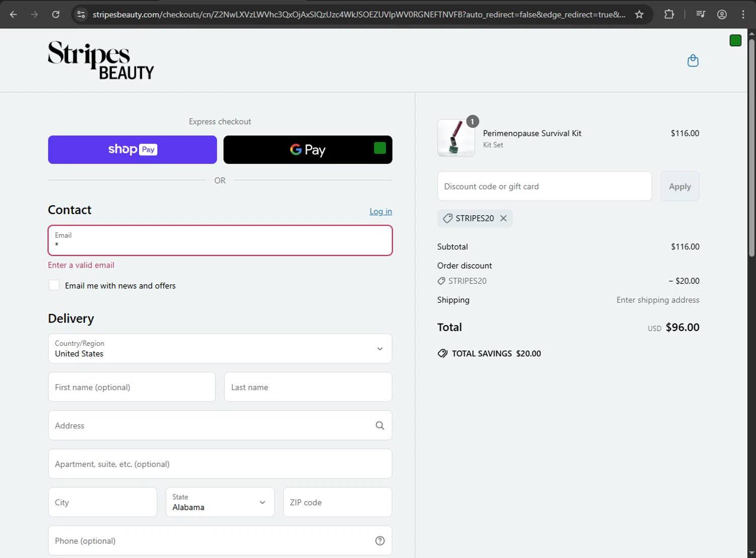This screenshot has height=558, width=756.
Task: Click the green extension badge at top right
Action: 735,40
